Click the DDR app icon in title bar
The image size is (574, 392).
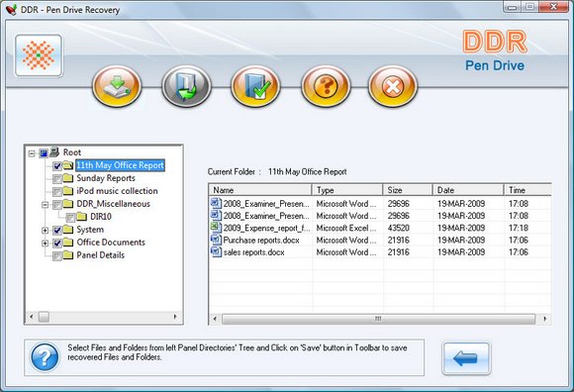pos(11,10)
